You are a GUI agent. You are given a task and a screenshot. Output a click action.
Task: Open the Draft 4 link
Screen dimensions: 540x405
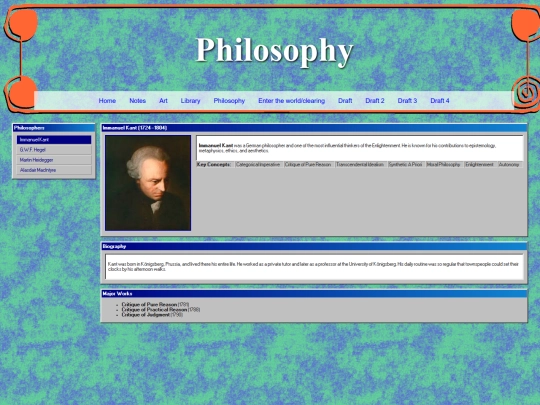pyautogui.click(x=440, y=101)
